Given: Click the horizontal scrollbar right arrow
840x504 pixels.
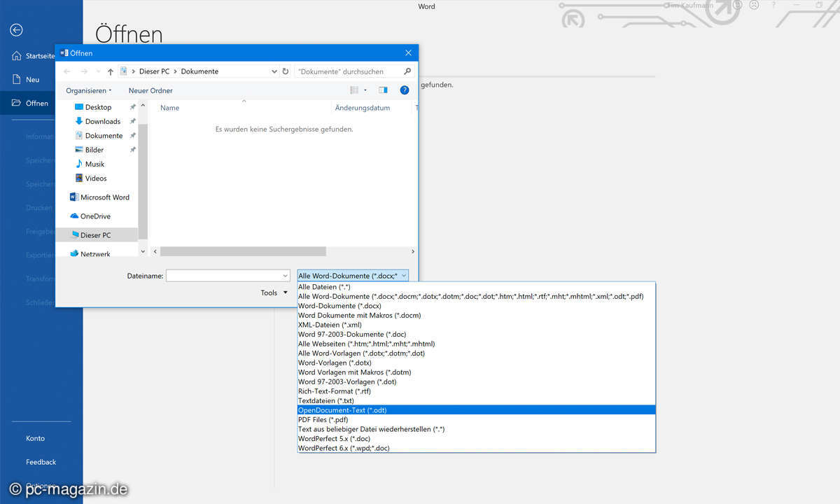Looking at the screenshot, I should pos(413,251).
